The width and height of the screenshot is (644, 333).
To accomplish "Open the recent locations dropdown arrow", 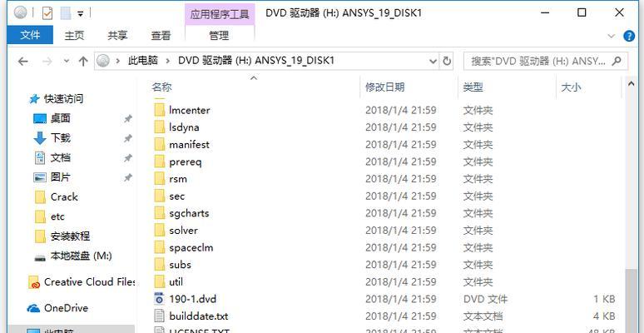I will click(x=67, y=62).
